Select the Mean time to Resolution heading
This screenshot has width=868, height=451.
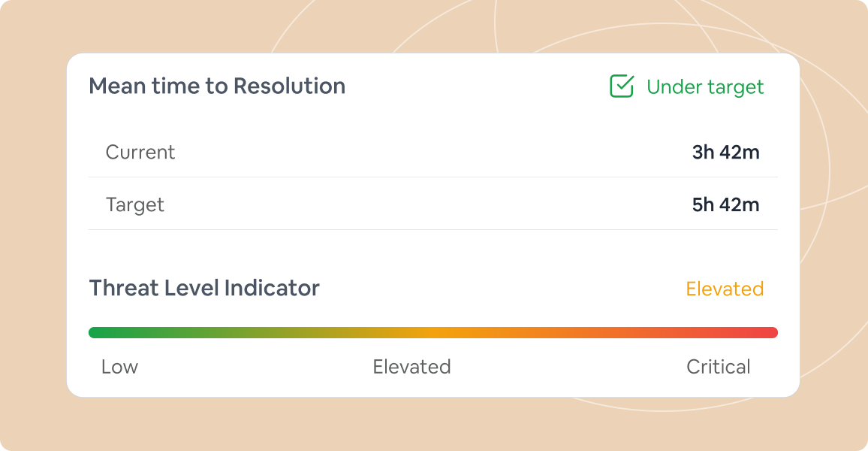tap(217, 86)
